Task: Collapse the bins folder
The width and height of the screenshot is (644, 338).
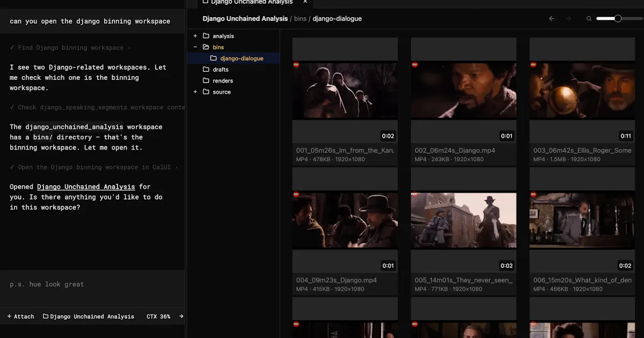Action: pos(195,47)
